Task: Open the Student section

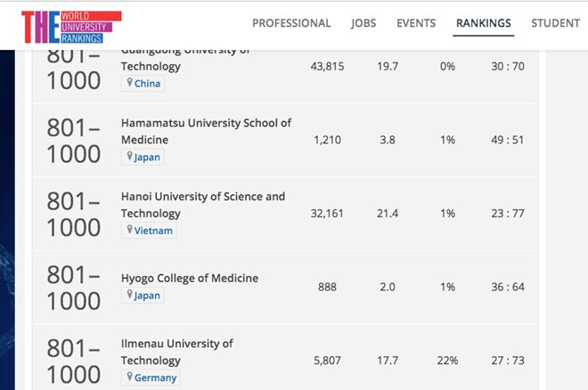Action: pos(555,23)
